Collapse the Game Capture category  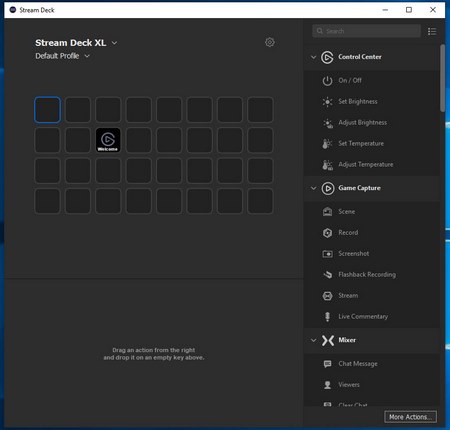point(313,188)
